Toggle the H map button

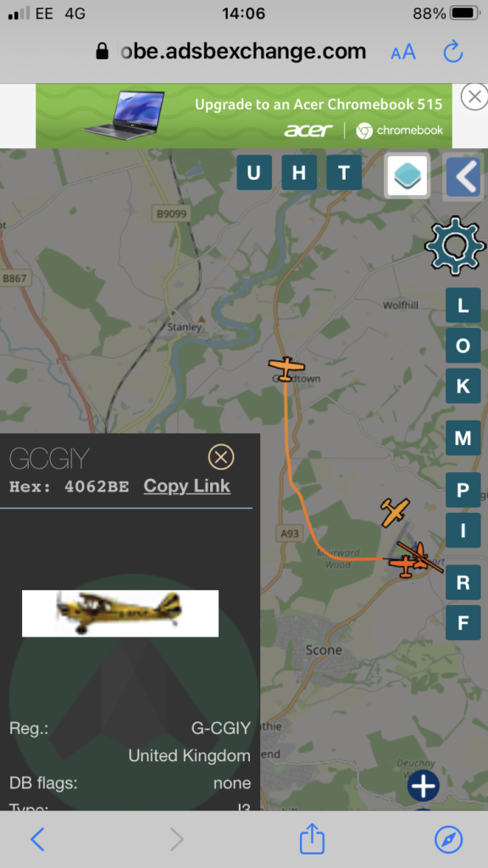pyautogui.click(x=299, y=173)
